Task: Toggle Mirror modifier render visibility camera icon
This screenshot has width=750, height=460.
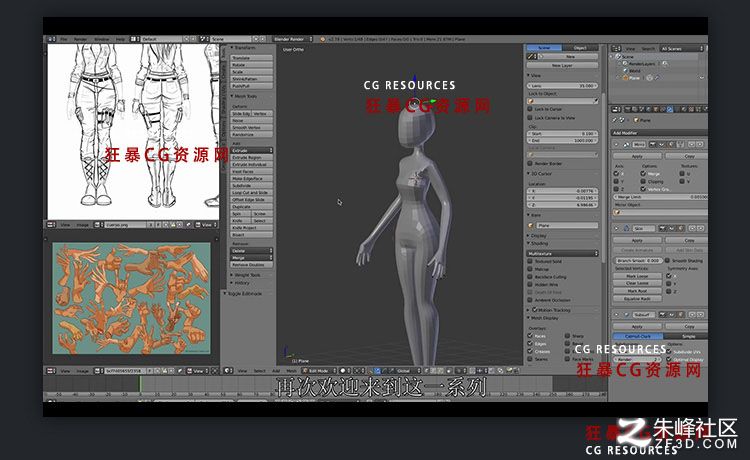Action: click(x=651, y=144)
